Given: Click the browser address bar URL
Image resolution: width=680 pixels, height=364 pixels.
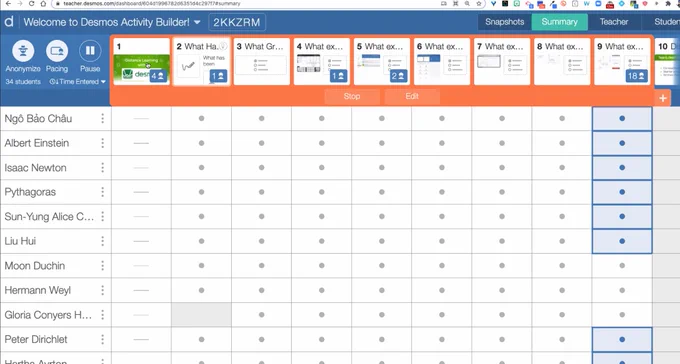Looking at the screenshot, I should click(x=152, y=3).
